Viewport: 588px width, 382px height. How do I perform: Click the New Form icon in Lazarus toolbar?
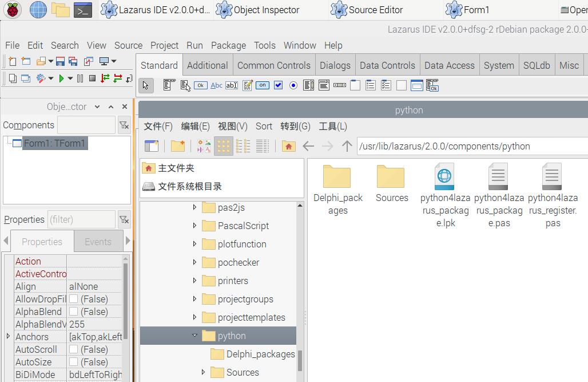[26, 61]
